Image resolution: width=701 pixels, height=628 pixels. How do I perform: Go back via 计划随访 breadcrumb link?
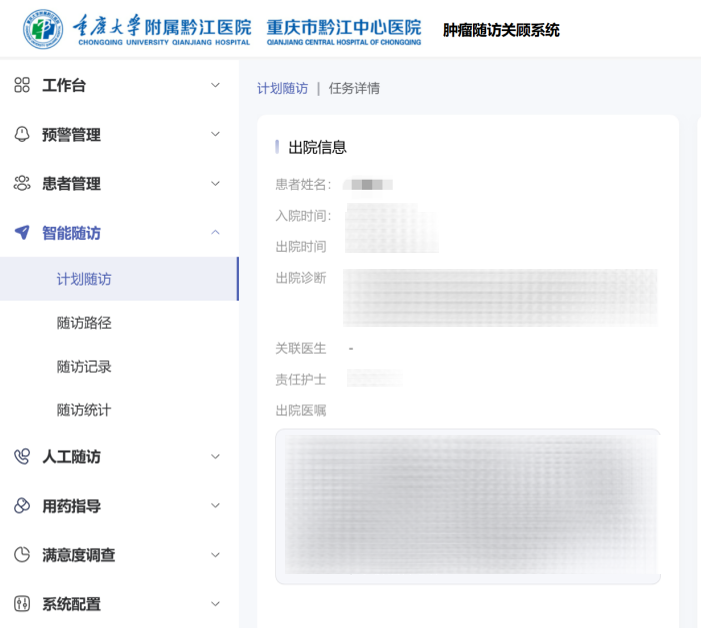point(283,89)
